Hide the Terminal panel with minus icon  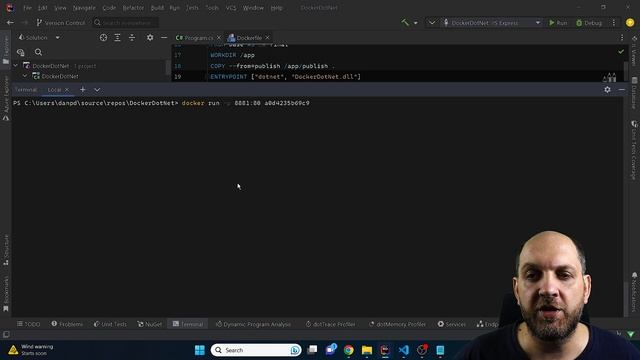coord(622,89)
